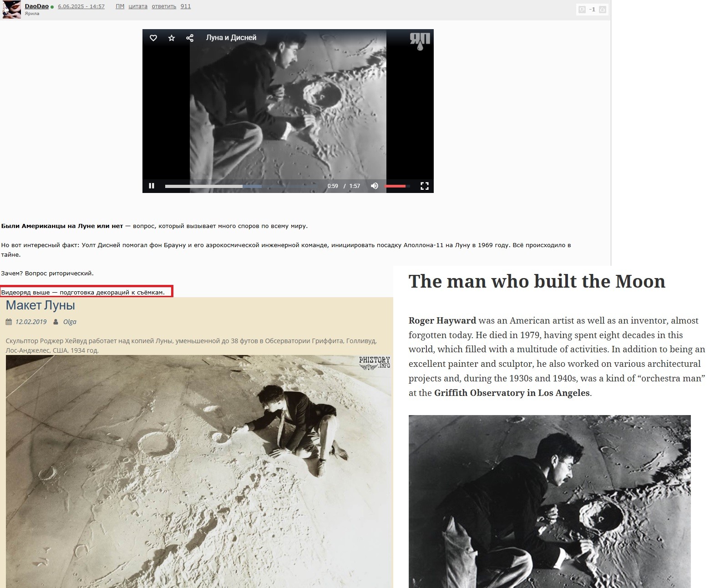Open the author Olga link

[x=70, y=322]
